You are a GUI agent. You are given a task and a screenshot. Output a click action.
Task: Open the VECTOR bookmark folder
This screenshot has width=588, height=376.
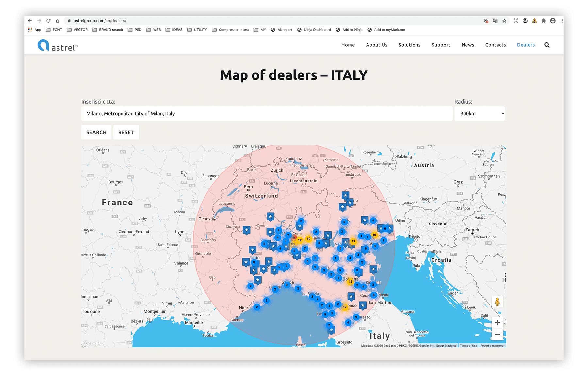[x=77, y=30]
